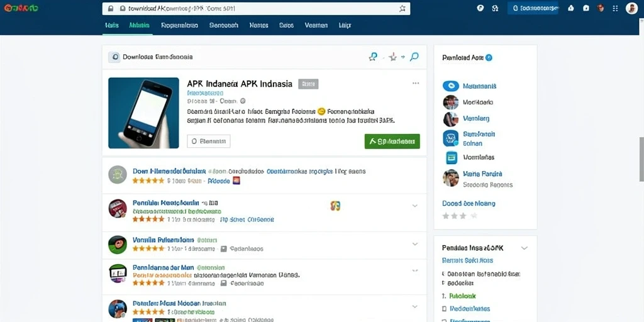Click the dark red round icon of the Pennlial row

pyautogui.click(x=118, y=208)
